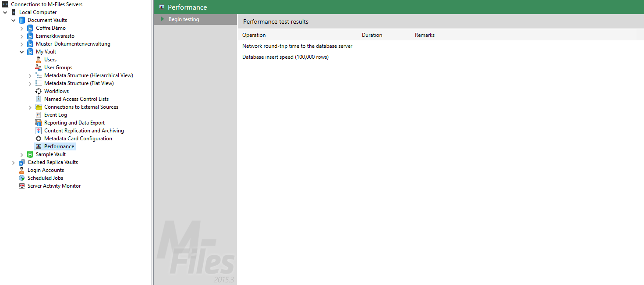Open the Workflows label
This screenshot has width=644, height=285.
[57, 91]
